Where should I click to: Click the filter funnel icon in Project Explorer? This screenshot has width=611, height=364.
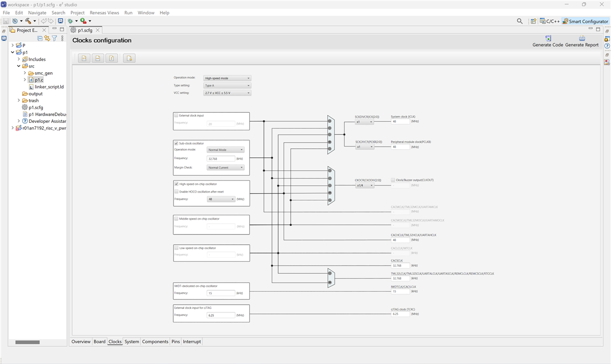54,38
